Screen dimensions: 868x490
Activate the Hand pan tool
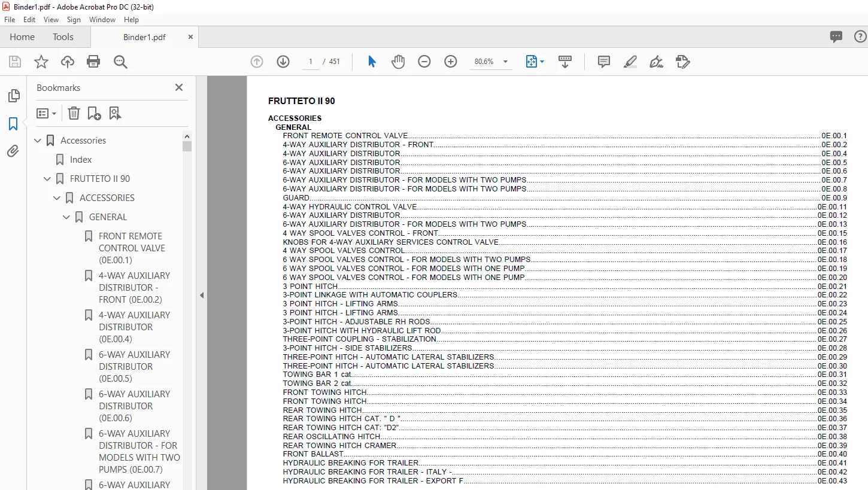(398, 62)
